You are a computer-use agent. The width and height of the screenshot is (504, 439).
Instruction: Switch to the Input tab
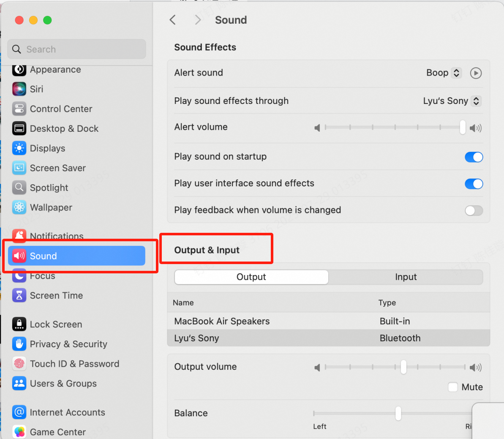(x=406, y=277)
